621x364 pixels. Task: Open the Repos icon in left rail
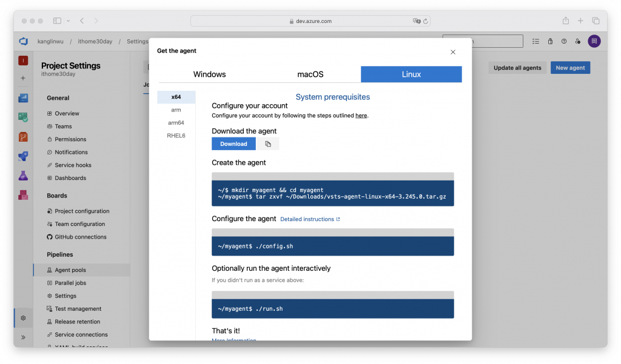(23, 137)
